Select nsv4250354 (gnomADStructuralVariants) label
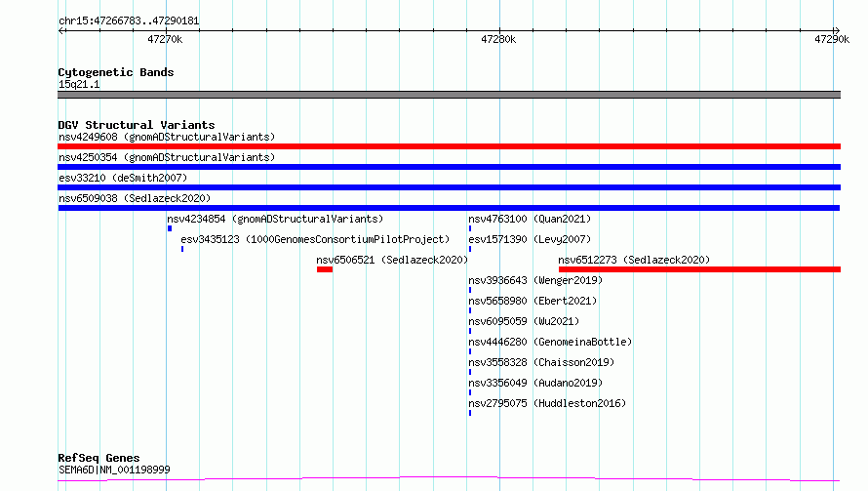This screenshot has height=491, width=868. click(x=167, y=157)
